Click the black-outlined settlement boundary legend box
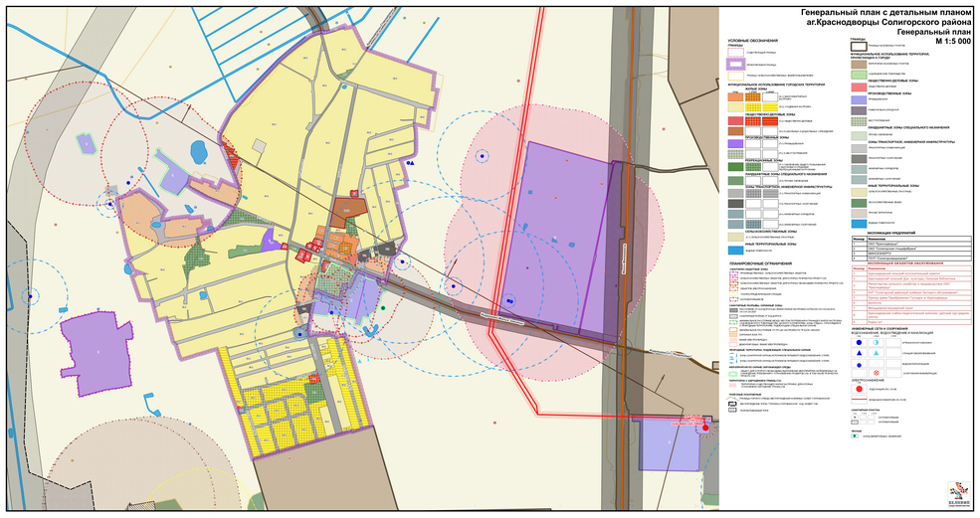 (859, 46)
